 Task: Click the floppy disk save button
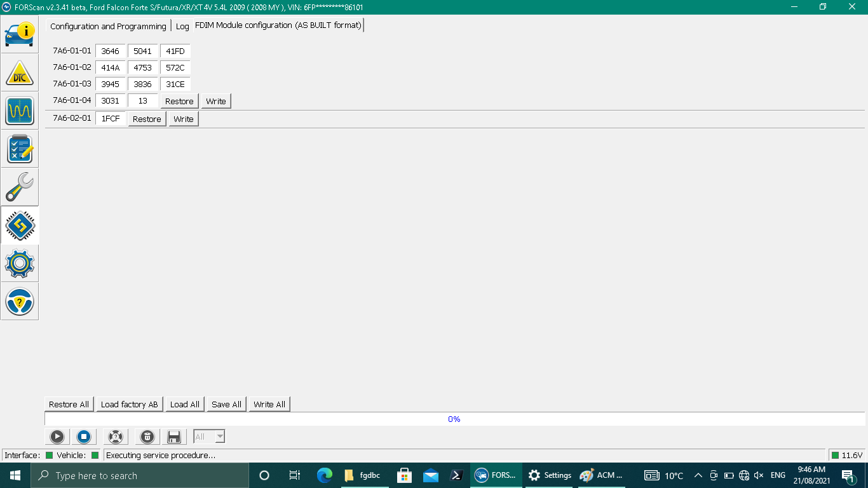pos(174,437)
